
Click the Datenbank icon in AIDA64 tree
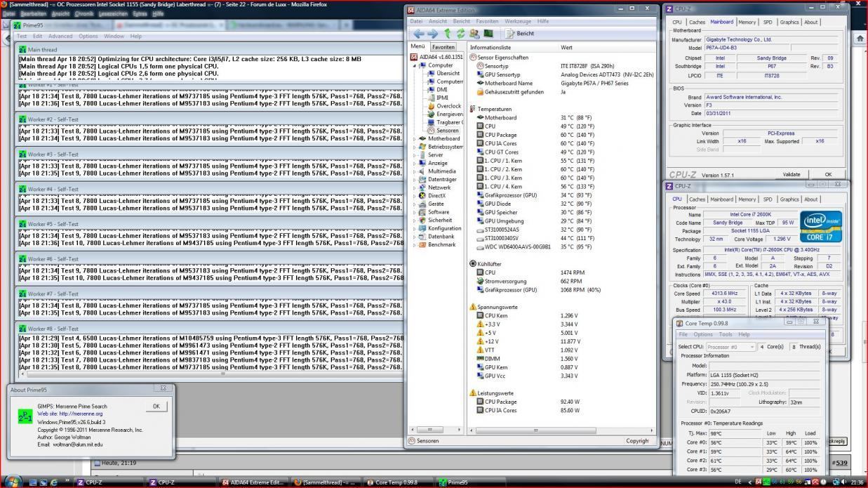coord(422,237)
